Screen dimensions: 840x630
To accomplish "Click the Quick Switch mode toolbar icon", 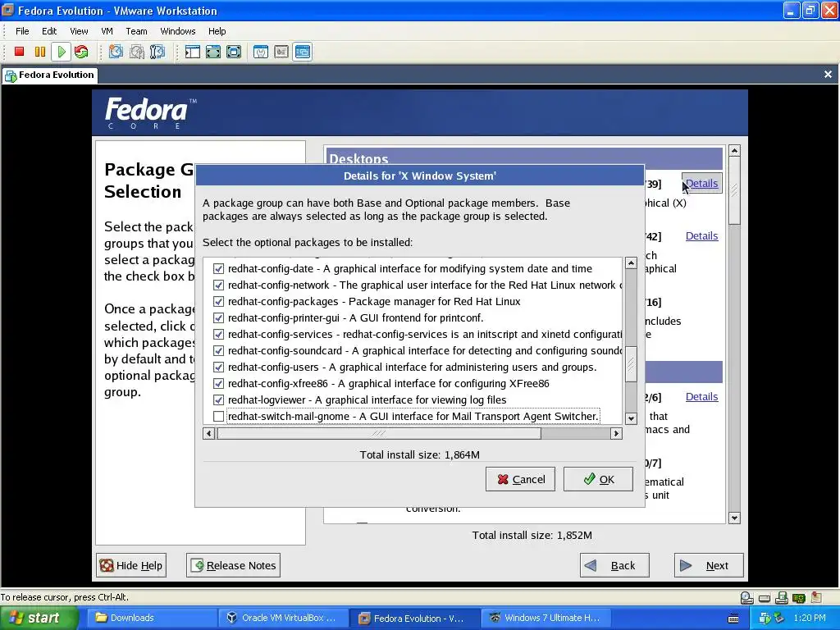I will click(213, 52).
